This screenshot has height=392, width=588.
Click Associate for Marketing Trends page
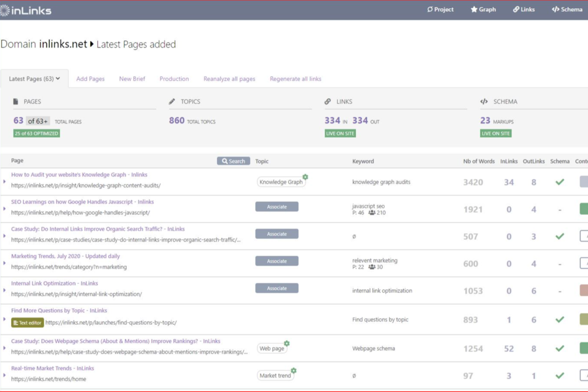(x=277, y=261)
